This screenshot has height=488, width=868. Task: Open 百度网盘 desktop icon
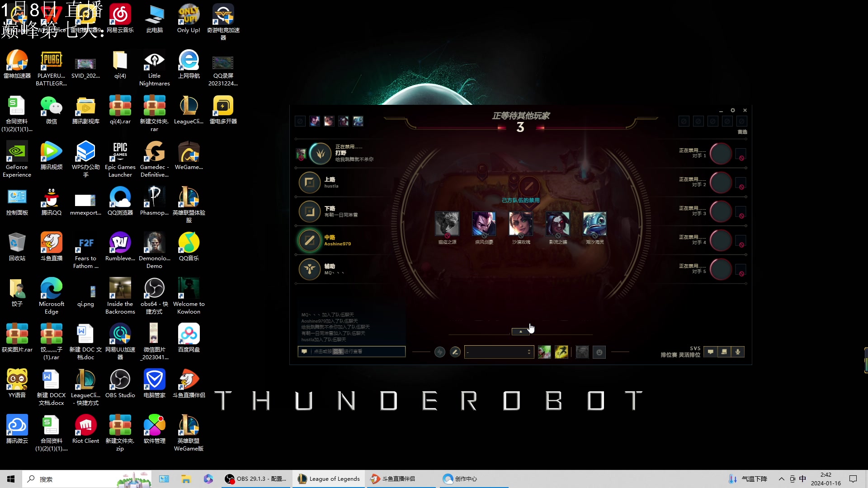pyautogui.click(x=189, y=338)
